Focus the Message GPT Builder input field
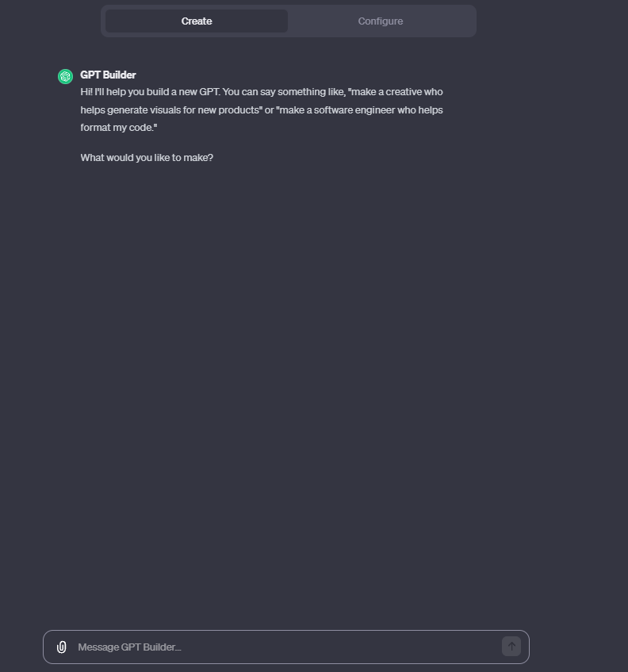The height and width of the screenshot is (672, 628). point(285,647)
